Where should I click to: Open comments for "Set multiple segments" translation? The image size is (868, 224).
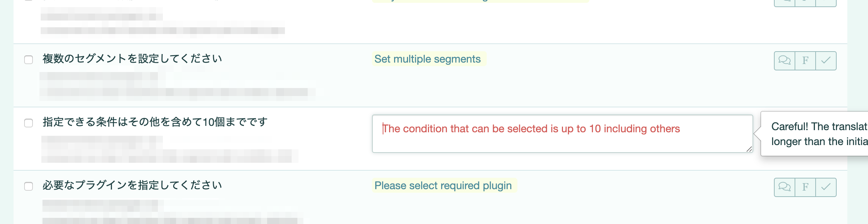point(784,60)
